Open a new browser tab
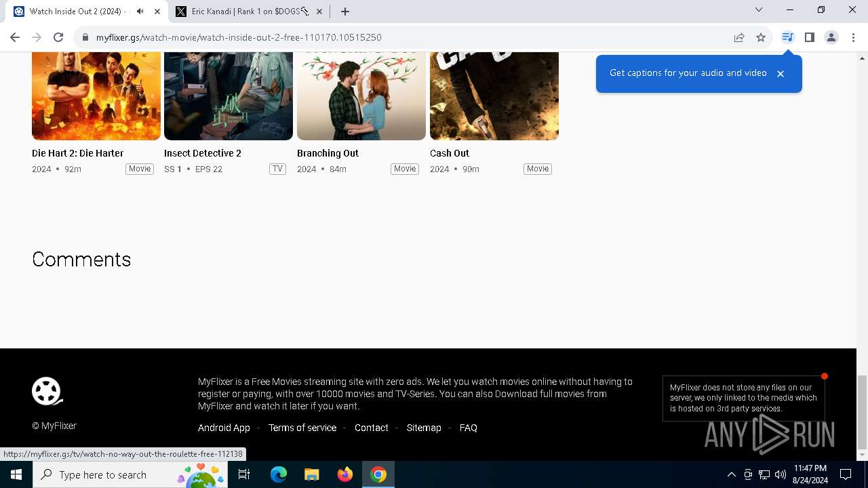The image size is (868, 488). (345, 12)
